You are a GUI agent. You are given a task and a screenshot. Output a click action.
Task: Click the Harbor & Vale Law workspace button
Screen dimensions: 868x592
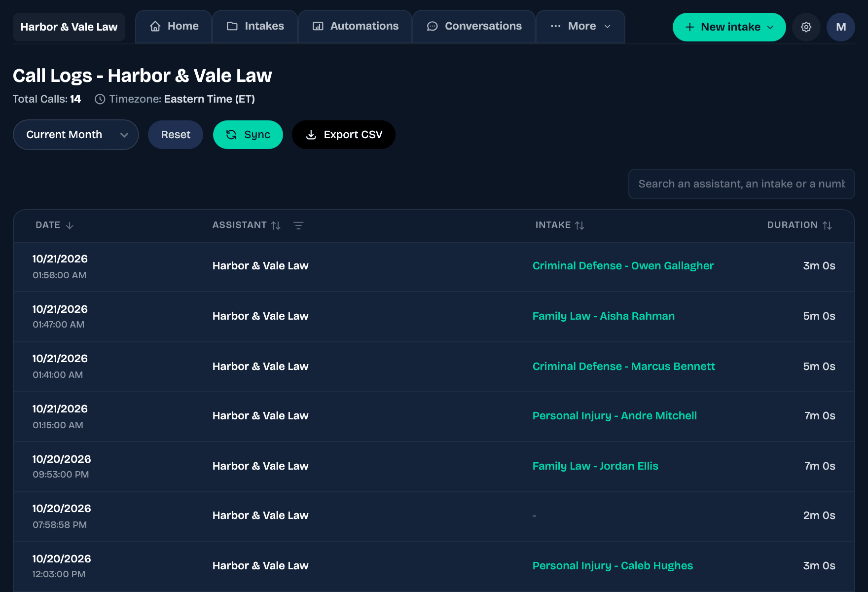point(69,27)
